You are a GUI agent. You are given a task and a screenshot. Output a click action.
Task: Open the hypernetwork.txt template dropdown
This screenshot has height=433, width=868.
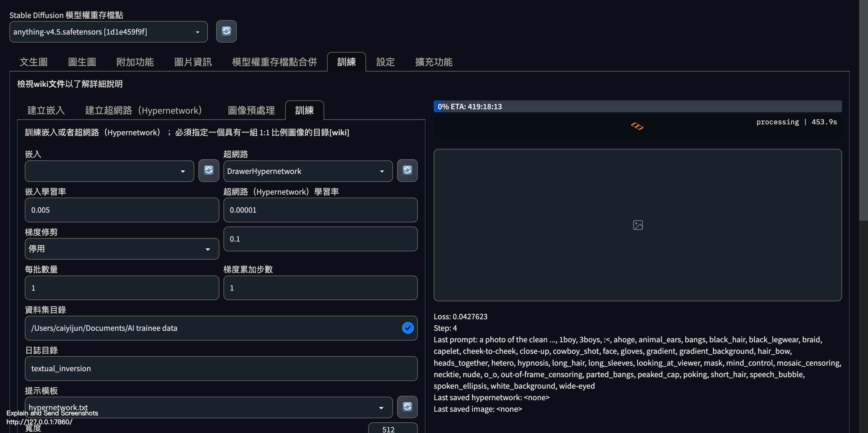[208, 407]
